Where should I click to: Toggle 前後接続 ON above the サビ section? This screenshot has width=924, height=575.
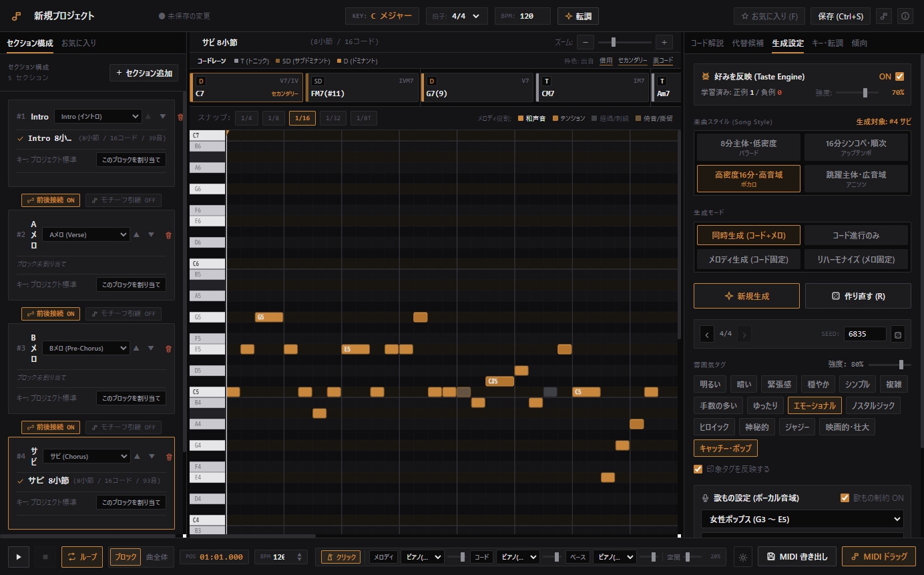click(x=51, y=427)
